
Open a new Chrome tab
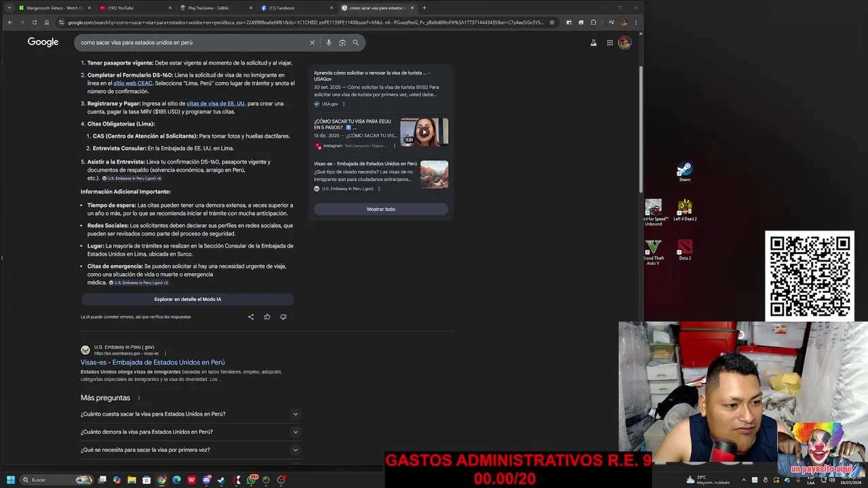coord(425,8)
